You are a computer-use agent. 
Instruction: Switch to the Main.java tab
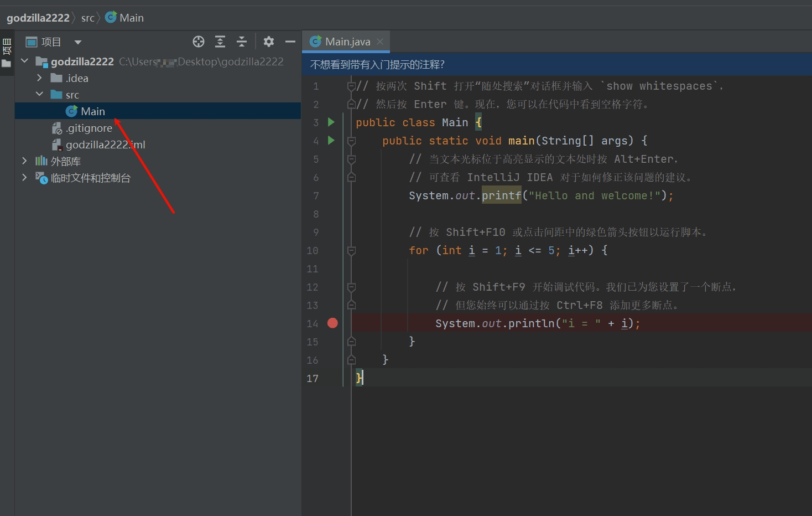tap(347, 42)
